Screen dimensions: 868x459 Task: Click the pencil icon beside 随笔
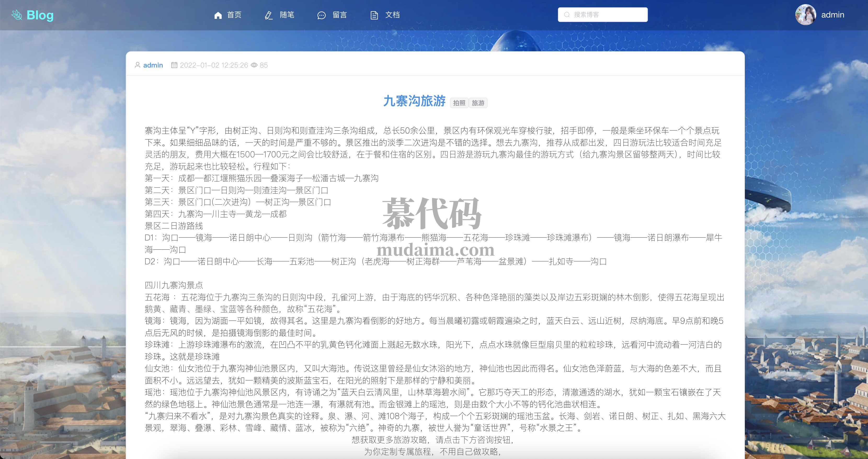269,15
